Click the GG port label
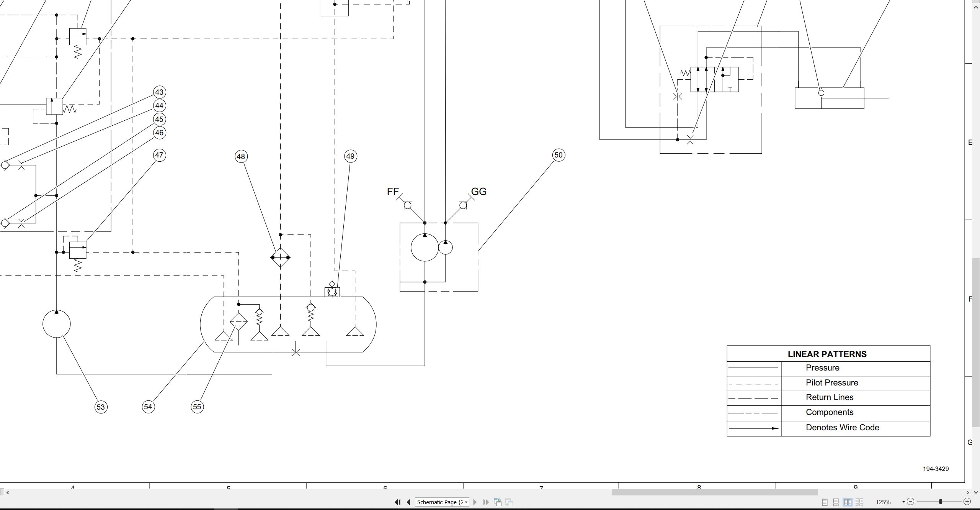Viewport: 980px width, 510px height. click(x=479, y=192)
